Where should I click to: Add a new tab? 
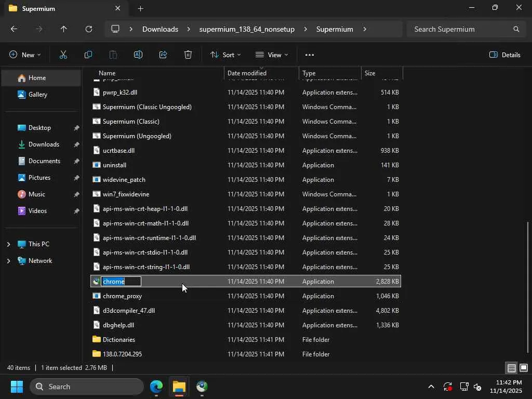click(140, 8)
